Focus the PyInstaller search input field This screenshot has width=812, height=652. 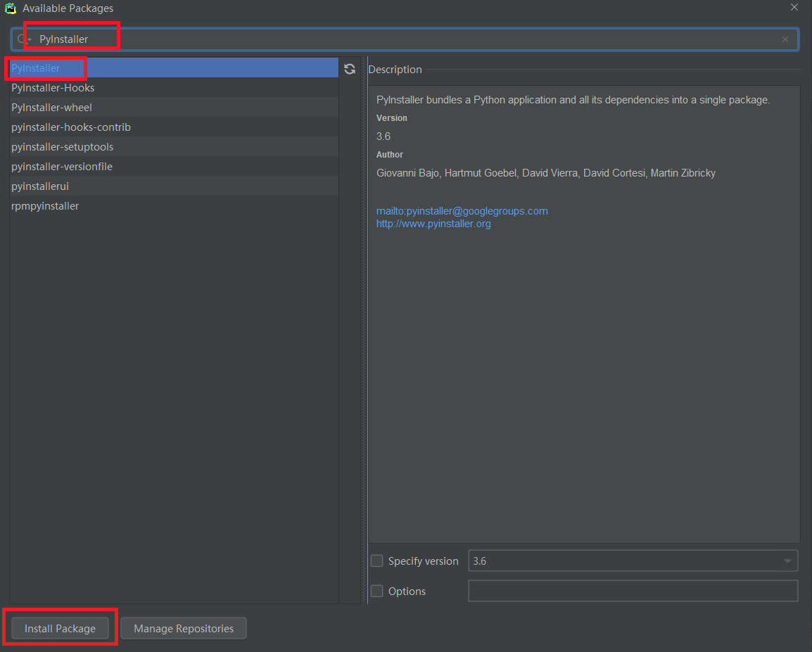coord(404,39)
